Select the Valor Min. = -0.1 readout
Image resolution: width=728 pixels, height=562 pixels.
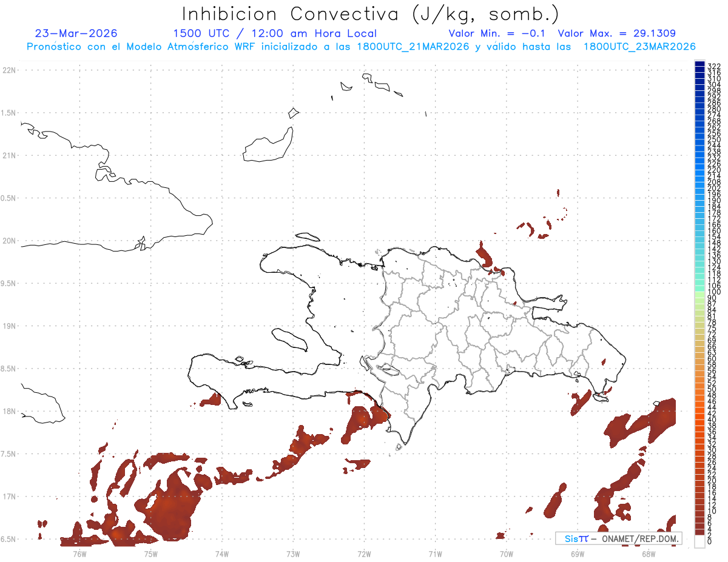pos(497,33)
